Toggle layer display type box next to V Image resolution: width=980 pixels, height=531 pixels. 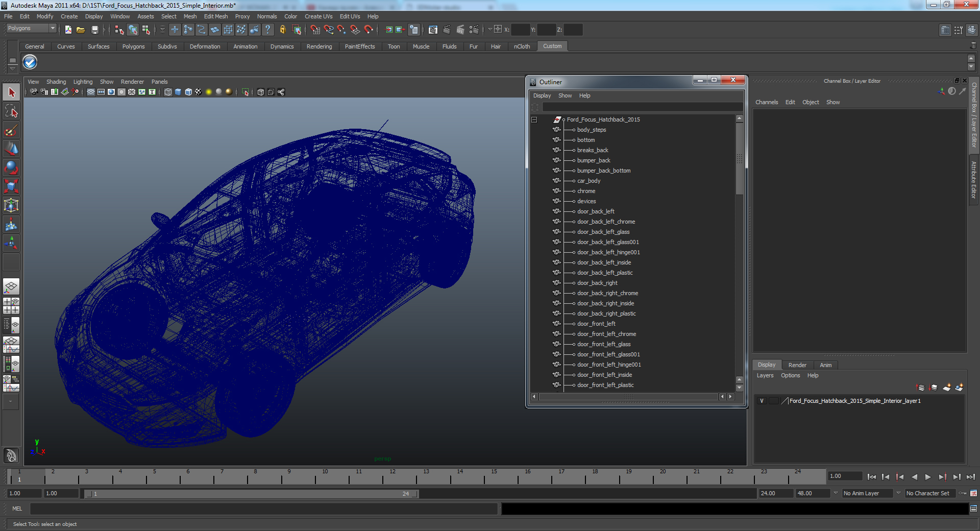point(774,401)
